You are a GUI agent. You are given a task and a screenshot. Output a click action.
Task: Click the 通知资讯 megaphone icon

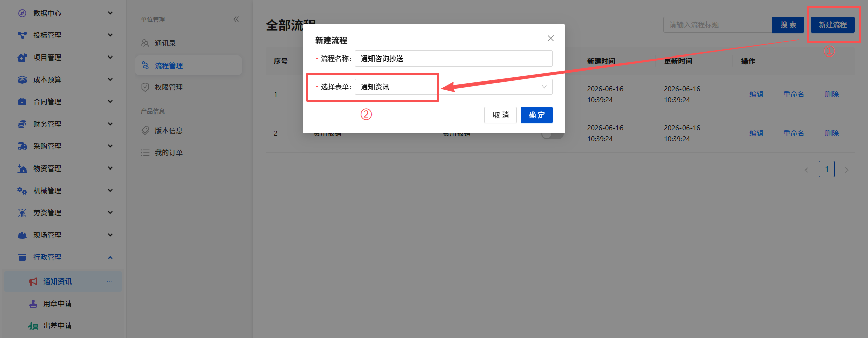point(33,281)
